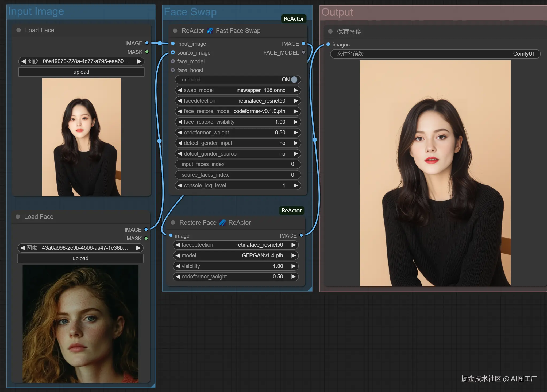The image size is (547, 392).
Task: Collapse the ReActor Fast Face Swap node dot
Action: [x=175, y=31]
